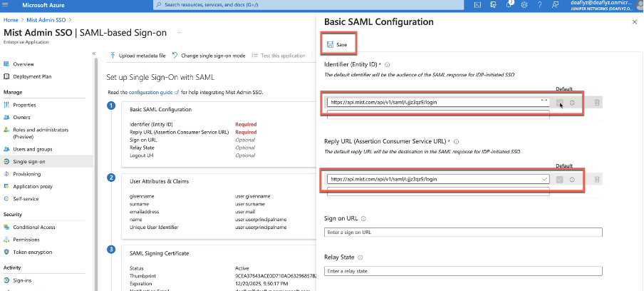
Task: Click Upload metadata file
Action: tap(138, 56)
